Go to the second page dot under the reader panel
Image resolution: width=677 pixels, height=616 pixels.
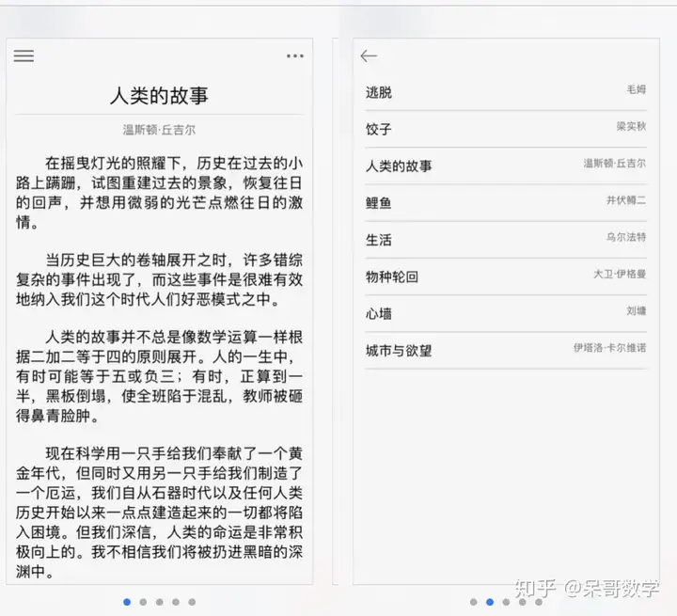click(x=143, y=602)
